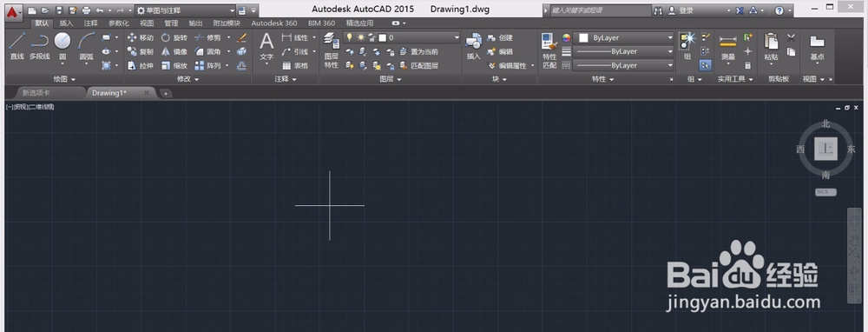Viewport: 868px width, 332px height.
Task: Click the 表格 (Table) tool
Action: coord(295,65)
